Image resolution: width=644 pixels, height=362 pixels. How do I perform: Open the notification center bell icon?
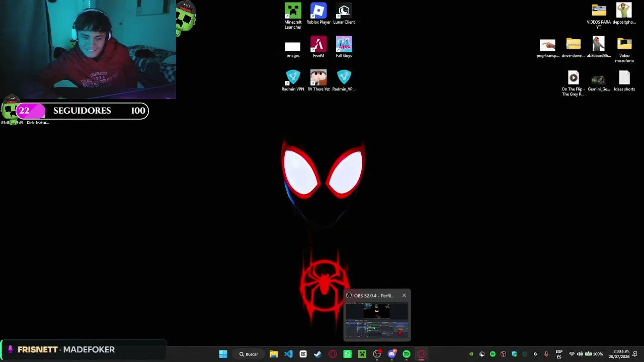(x=635, y=354)
